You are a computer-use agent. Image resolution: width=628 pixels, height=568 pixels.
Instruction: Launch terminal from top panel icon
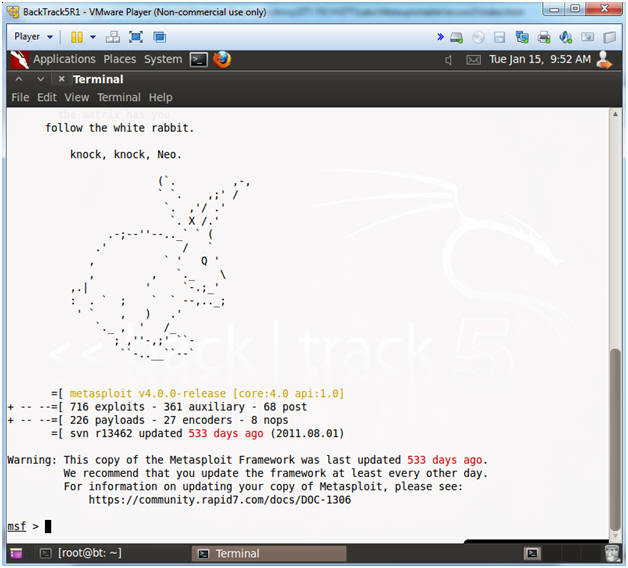click(x=199, y=60)
